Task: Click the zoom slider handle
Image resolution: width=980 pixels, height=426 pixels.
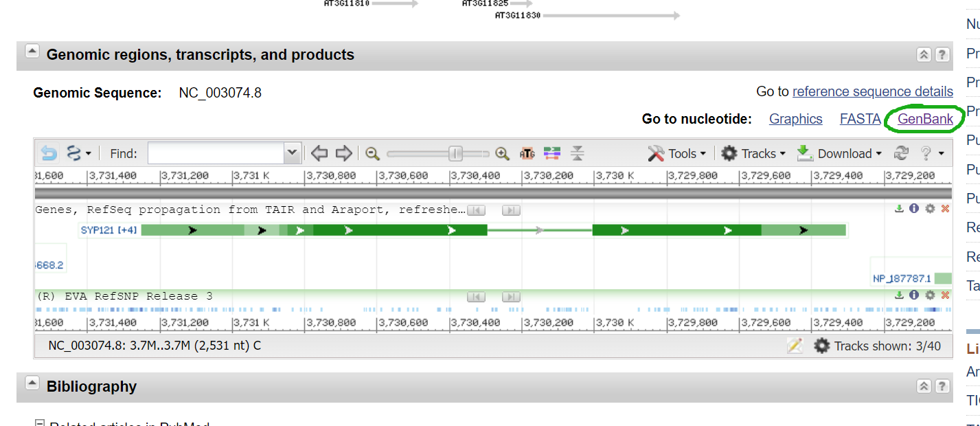Action: [455, 153]
